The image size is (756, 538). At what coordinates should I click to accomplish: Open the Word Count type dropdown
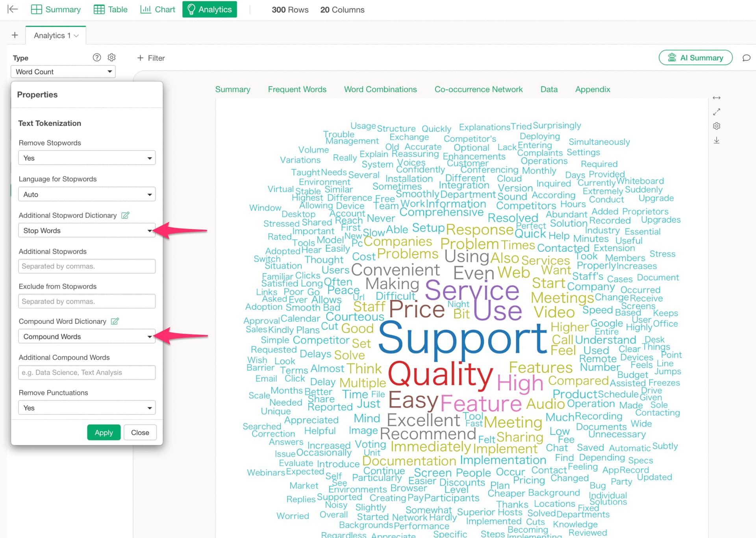tap(63, 72)
